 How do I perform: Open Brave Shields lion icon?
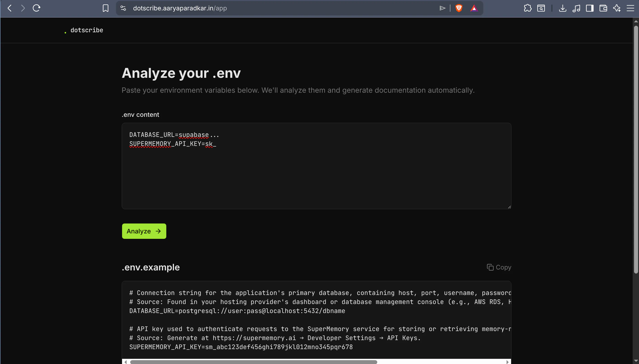459,8
